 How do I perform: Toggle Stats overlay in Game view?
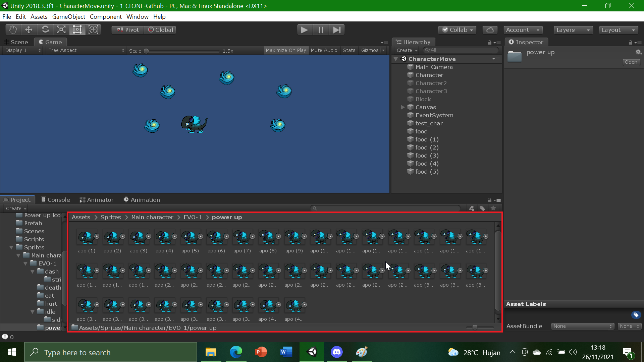350,50
